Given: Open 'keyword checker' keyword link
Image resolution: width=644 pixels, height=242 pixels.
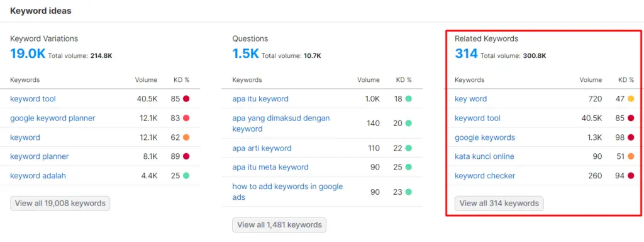Looking at the screenshot, I should (x=485, y=176).
